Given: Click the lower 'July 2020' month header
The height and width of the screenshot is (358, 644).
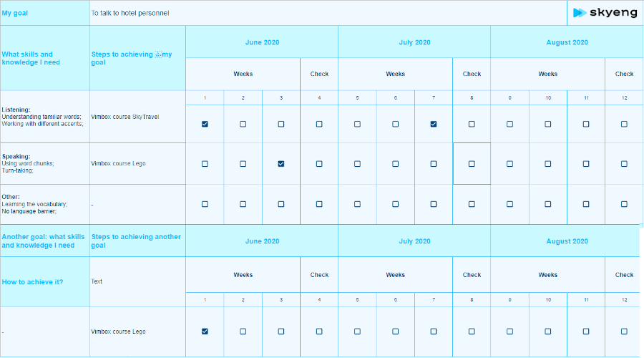Looking at the screenshot, I should click(414, 241).
